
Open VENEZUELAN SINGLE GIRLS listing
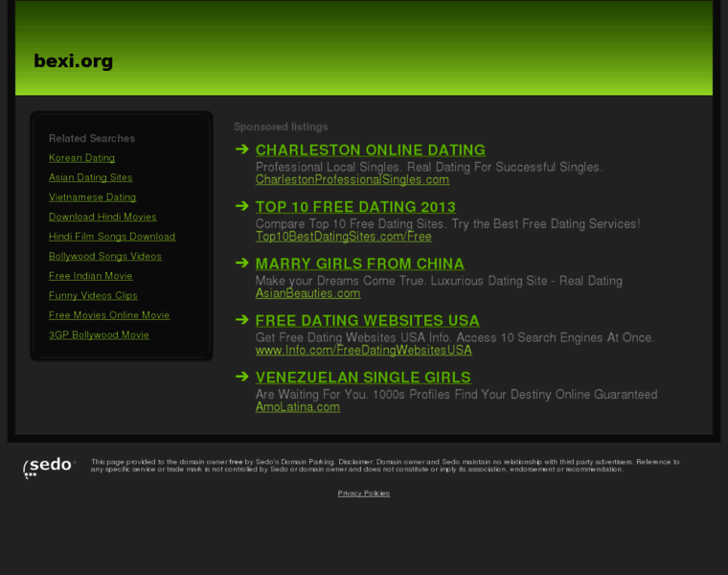tap(363, 378)
